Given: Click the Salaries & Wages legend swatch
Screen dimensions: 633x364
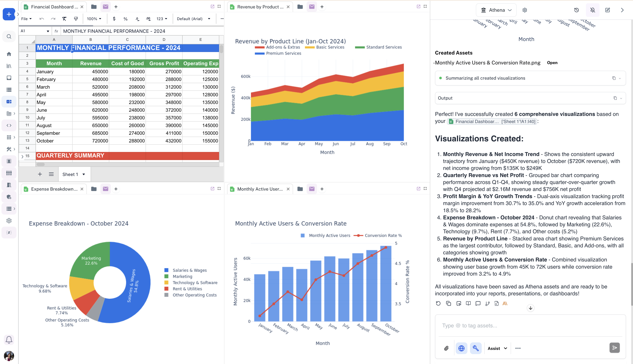Looking at the screenshot, I should click(166, 270).
